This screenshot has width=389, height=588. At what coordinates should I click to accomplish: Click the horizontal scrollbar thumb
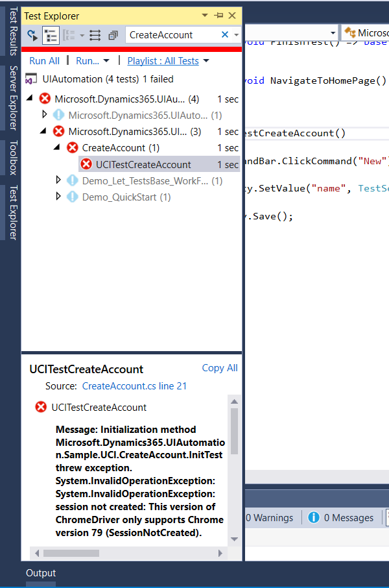pyautogui.click(x=71, y=553)
